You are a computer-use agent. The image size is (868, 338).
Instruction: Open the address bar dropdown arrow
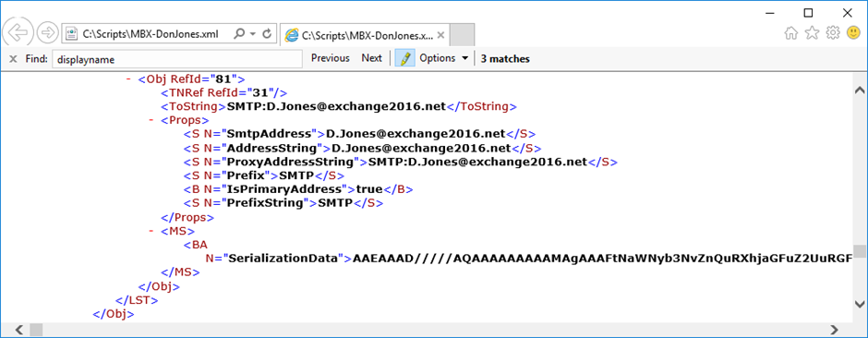(253, 34)
